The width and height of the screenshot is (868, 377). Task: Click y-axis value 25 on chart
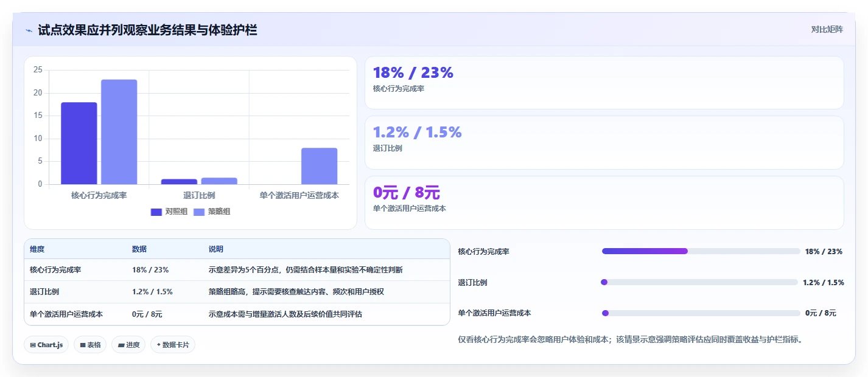click(38, 70)
